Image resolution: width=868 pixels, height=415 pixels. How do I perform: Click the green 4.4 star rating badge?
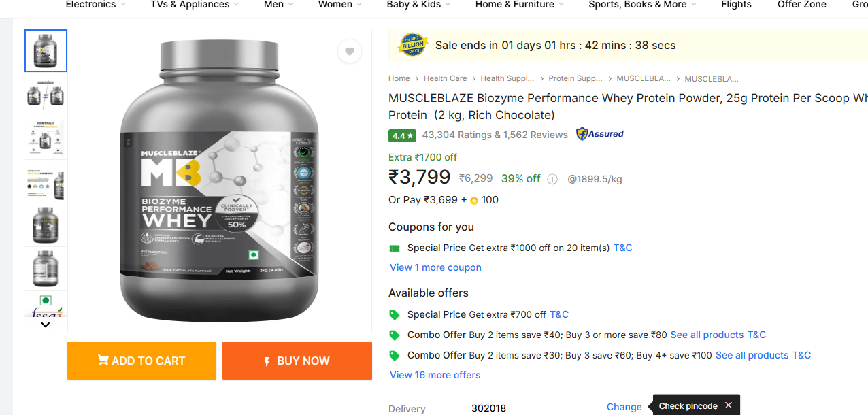pos(402,135)
